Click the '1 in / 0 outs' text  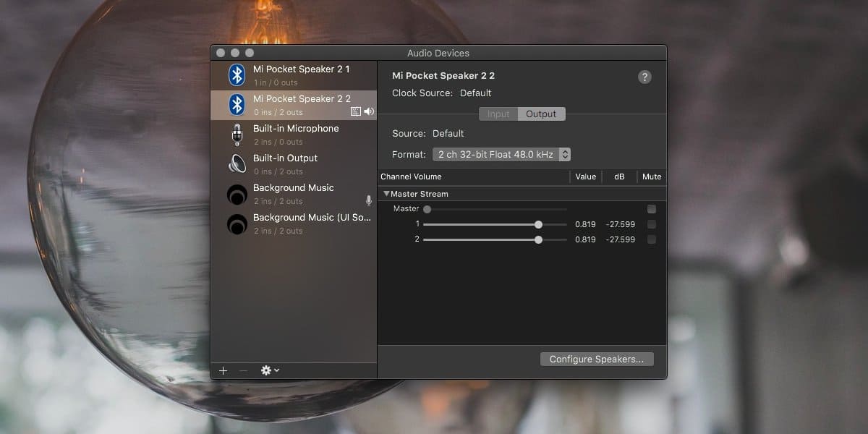pyautogui.click(x=276, y=82)
